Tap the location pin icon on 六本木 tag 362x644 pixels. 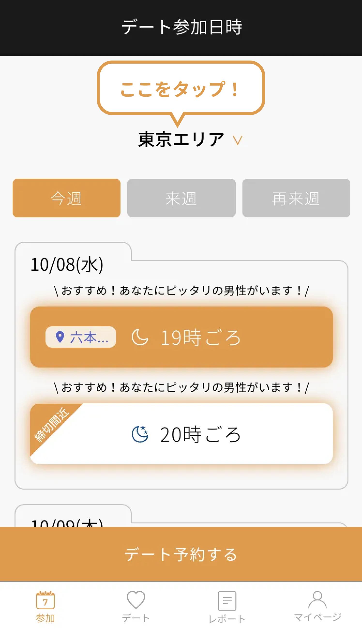(60, 337)
